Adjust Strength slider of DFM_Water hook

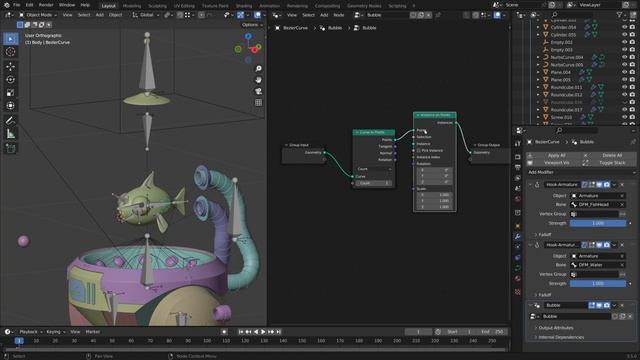tap(598, 284)
